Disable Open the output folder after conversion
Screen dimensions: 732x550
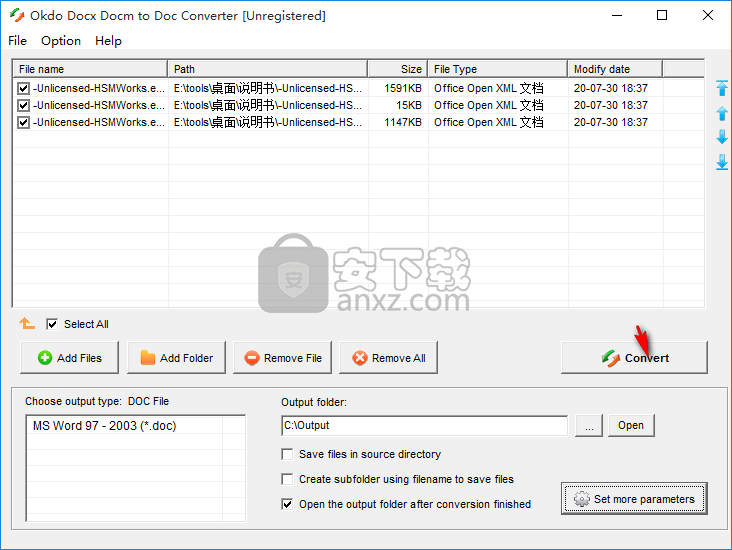[x=287, y=504]
